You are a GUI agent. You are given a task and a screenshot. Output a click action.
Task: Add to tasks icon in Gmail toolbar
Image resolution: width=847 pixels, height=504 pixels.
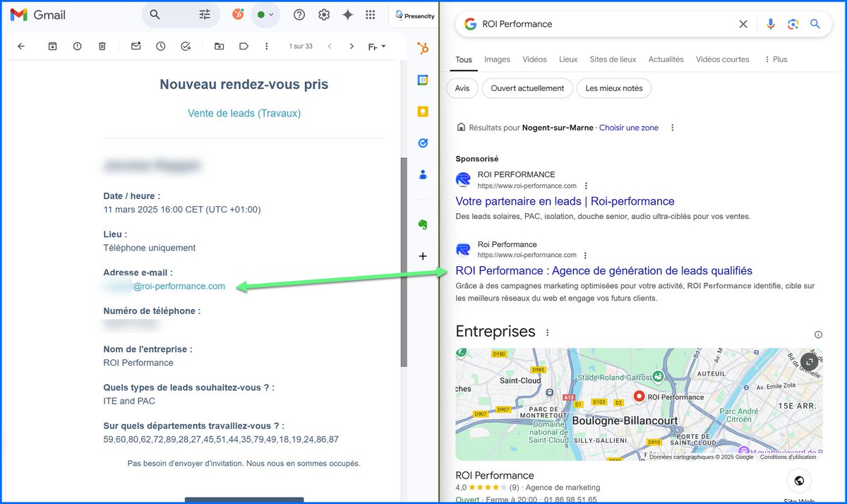186,46
